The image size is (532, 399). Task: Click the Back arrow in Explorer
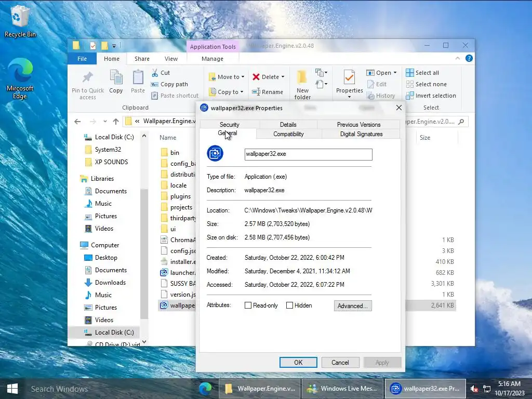[x=78, y=122]
